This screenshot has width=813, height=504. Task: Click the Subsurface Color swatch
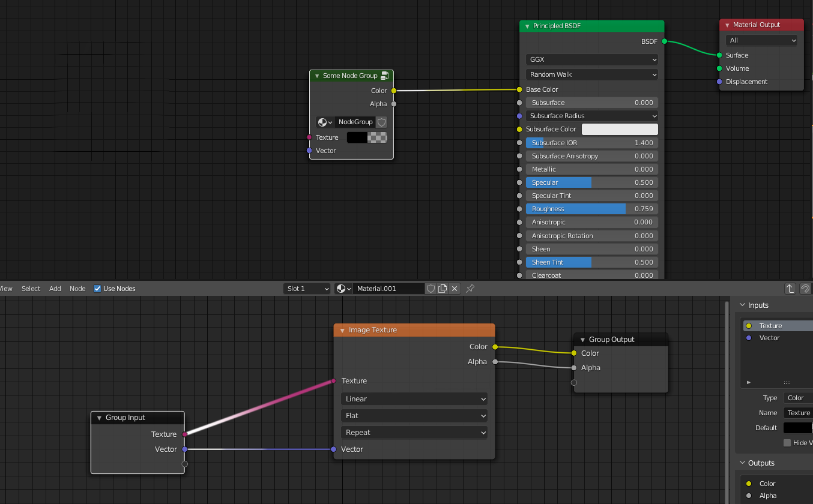pyautogui.click(x=620, y=129)
